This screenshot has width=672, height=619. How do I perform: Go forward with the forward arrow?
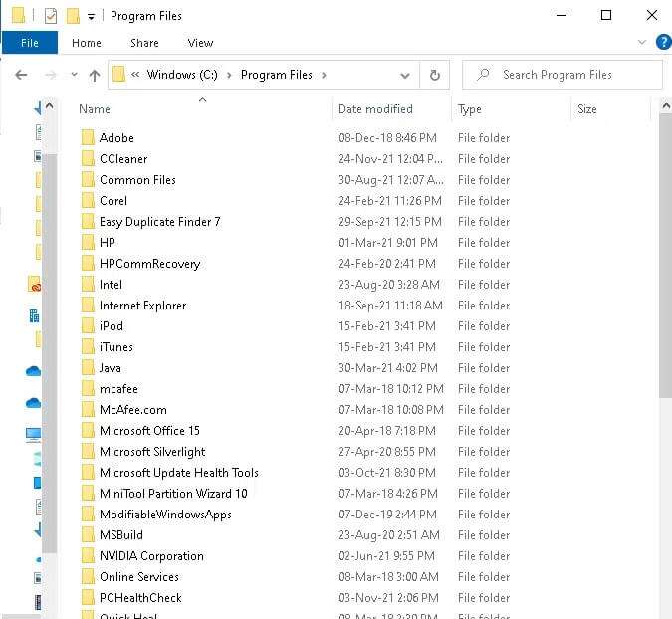pos(51,75)
